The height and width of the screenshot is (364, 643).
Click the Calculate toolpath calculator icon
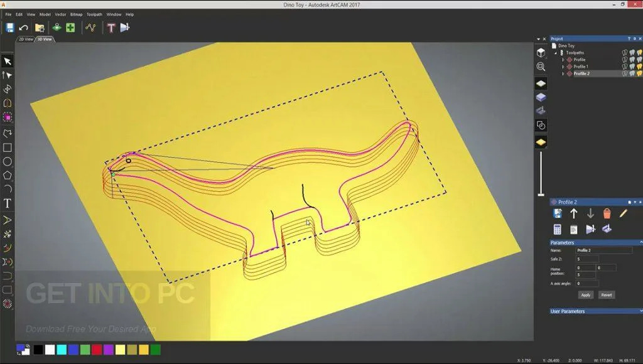pos(557,230)
